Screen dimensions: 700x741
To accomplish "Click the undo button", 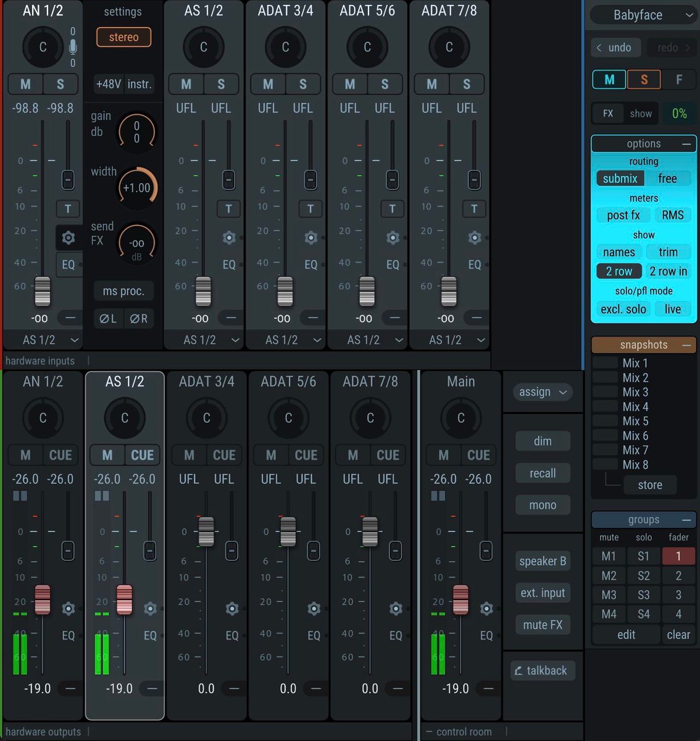I will [x=615, y=48].
